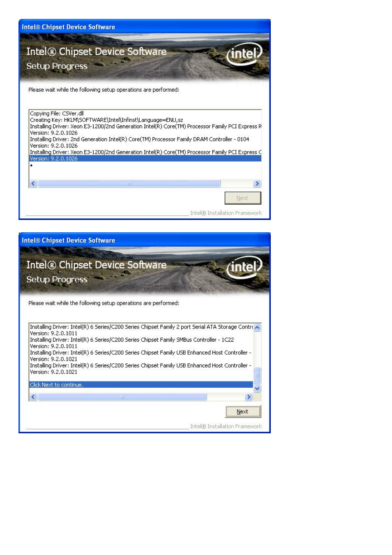
Task: Select first 'Version: 9.2.0.1011' line in lower log
Action: (x=53, y=333)
